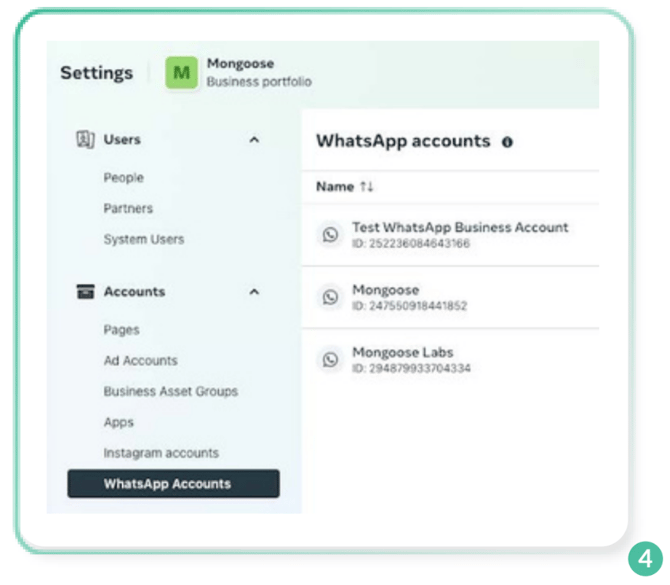
Task: Click WhatsApp icon next to Mongoose Labs
Action: click(x=330, y=359)
